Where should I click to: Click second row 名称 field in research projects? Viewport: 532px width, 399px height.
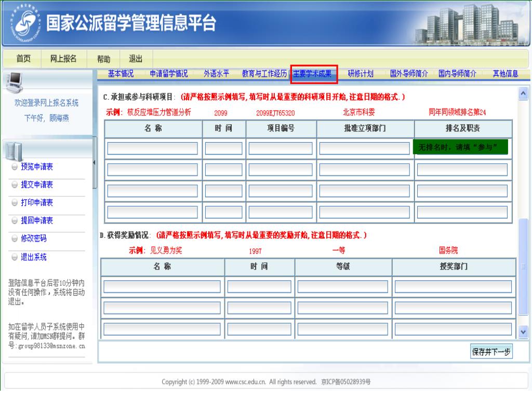(152, 170)
